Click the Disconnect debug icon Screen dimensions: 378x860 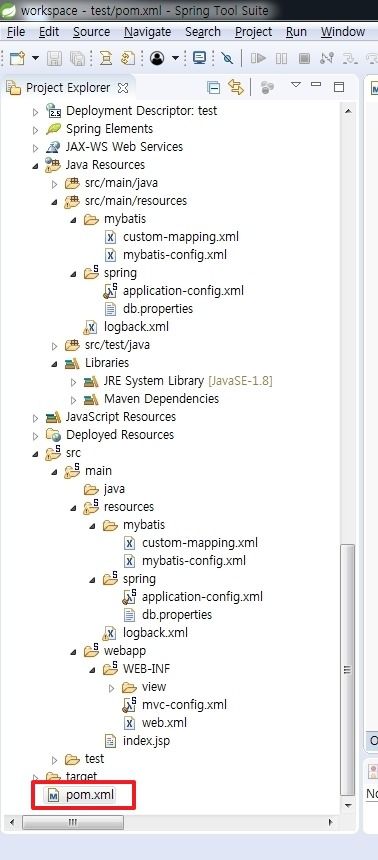(327, 58)
